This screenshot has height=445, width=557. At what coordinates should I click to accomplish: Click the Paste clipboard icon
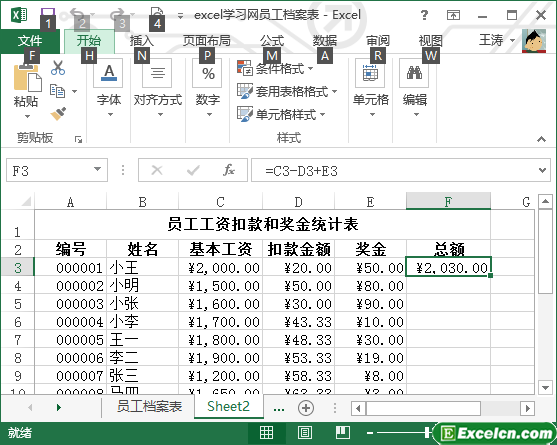click(x=27, y=77)
